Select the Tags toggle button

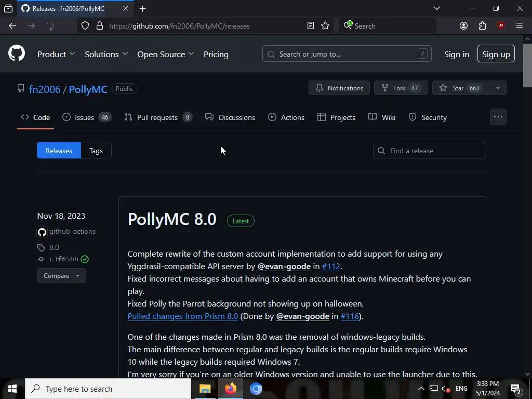96,150
